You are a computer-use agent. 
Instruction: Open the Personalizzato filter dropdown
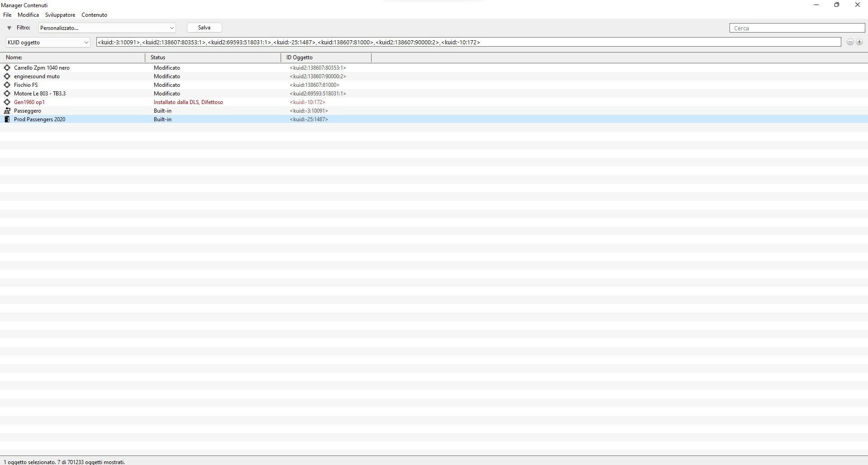107,28
